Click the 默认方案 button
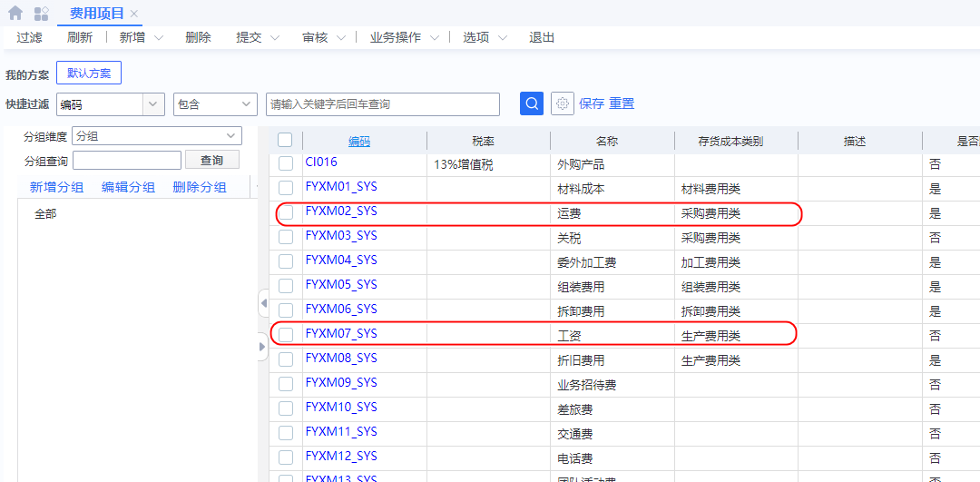This screenshot has width=980, height=482. pyautogui.click(x=89, y=74)
